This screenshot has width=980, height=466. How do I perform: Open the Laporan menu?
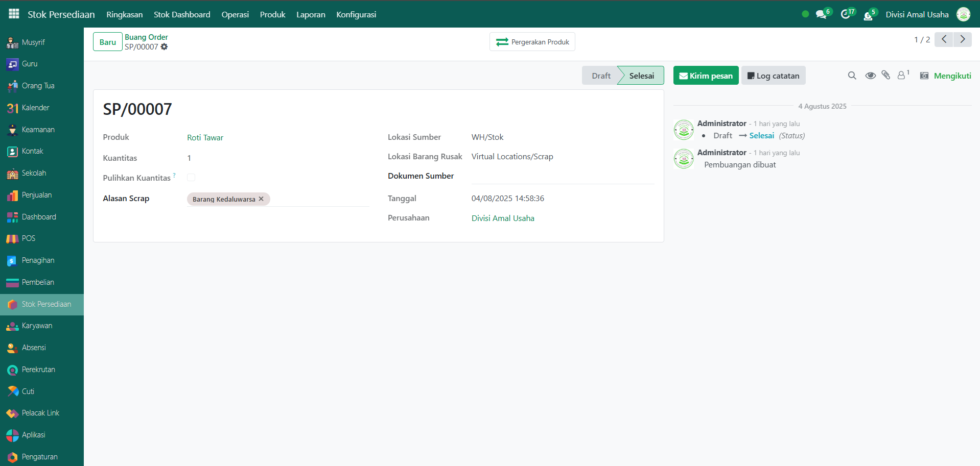[x=311, y=14]
